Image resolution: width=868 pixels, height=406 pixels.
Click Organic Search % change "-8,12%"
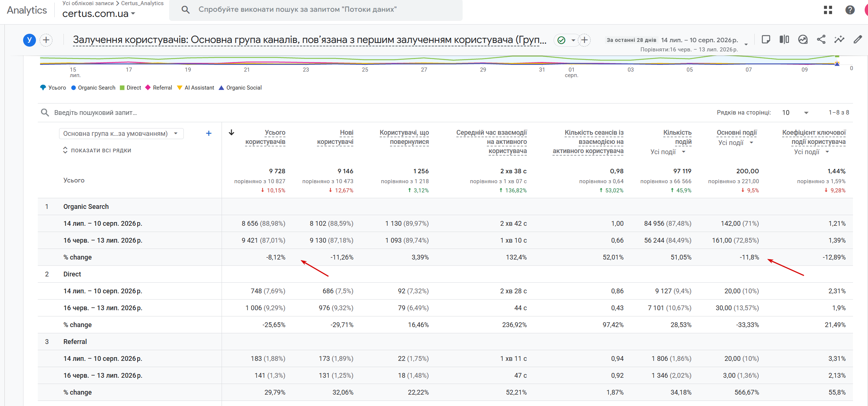click(x=276, y=257)
